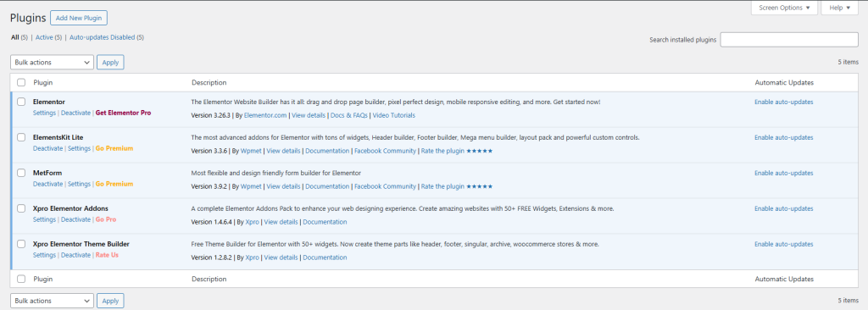Screen dimensions: 868x310
Task: Open ElementsKit Lite Documentation link
Action: pyautogui.click(x=327, y=151)
